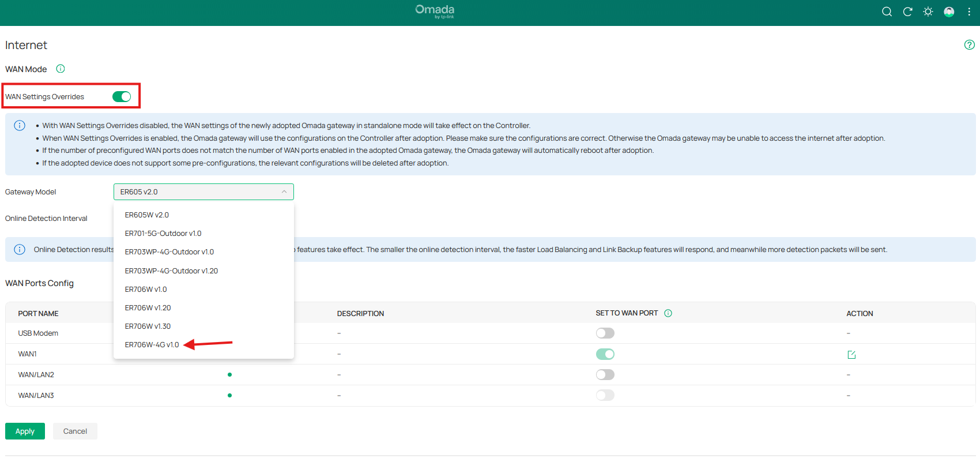Click the help question mark icon

(x=970, y=45)
